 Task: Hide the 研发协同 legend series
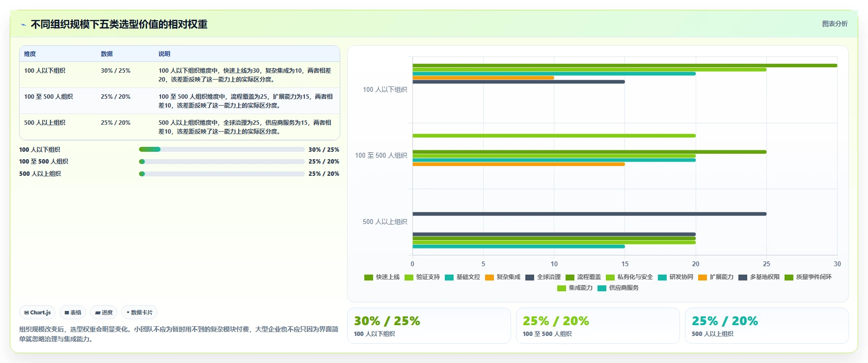(676, 277)
